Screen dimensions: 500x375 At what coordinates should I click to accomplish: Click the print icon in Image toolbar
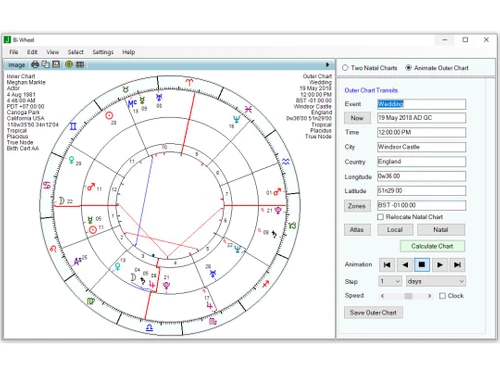coord(35,64)
